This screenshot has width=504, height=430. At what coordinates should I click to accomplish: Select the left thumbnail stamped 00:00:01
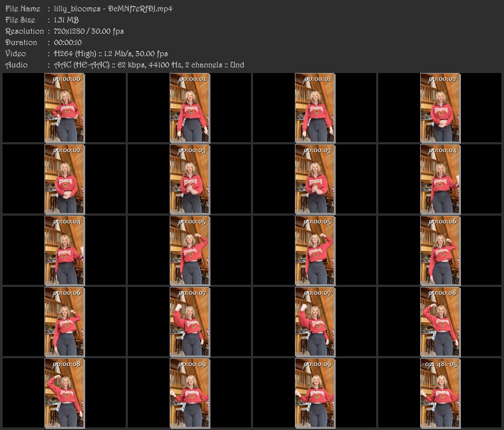(x=190, y=108)
